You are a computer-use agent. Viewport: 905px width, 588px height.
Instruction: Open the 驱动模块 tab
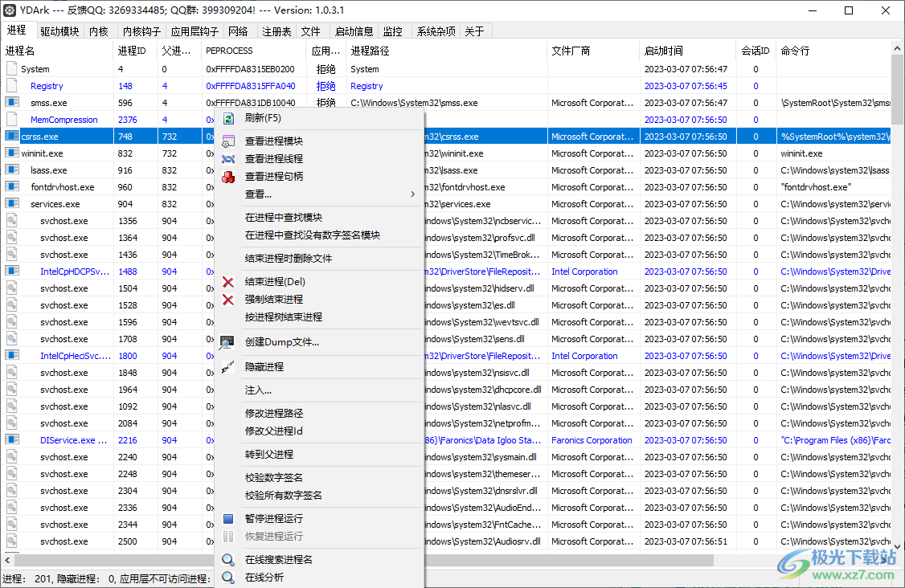pyautogui.click(x=59, y=31)
